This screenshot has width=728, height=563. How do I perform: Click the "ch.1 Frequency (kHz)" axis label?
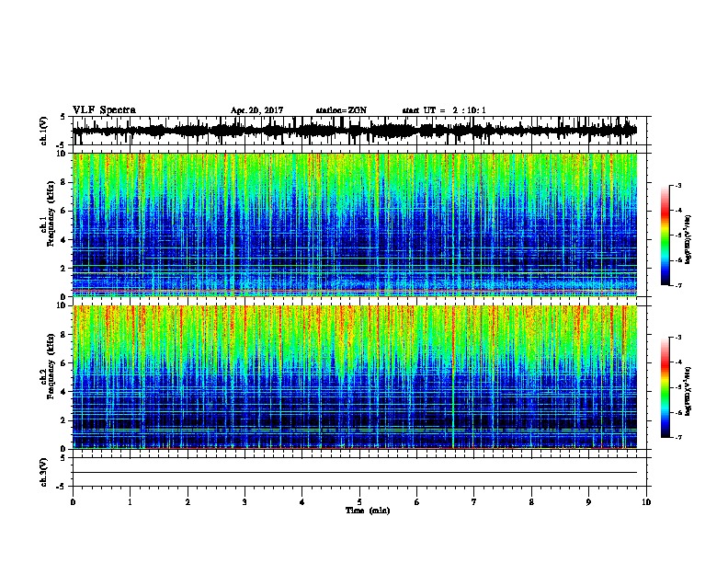pos(48,214)
